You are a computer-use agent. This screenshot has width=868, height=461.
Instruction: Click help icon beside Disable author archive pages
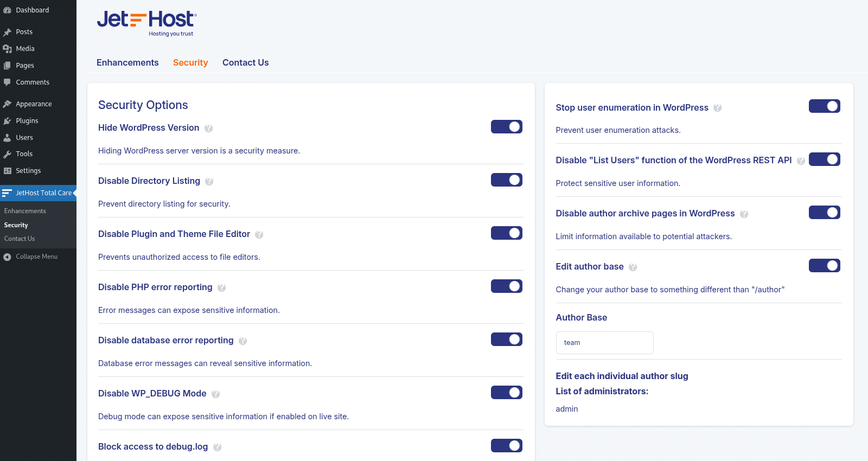pyautogui.click(x=744, y=214)
